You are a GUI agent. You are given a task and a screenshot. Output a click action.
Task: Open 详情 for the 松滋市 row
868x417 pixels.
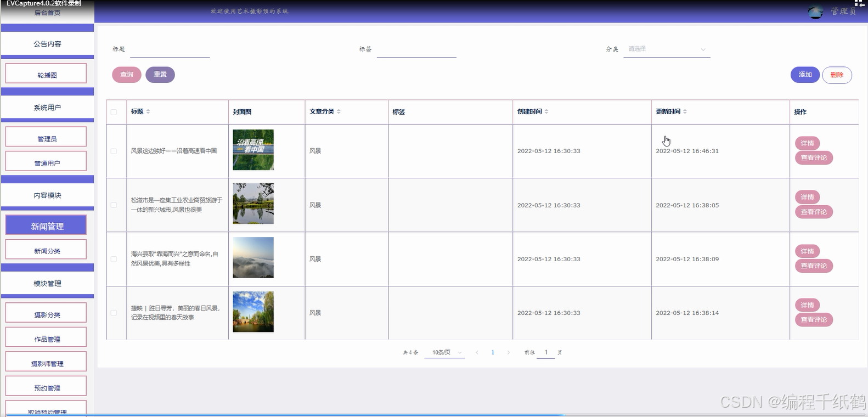pos(807,197)
